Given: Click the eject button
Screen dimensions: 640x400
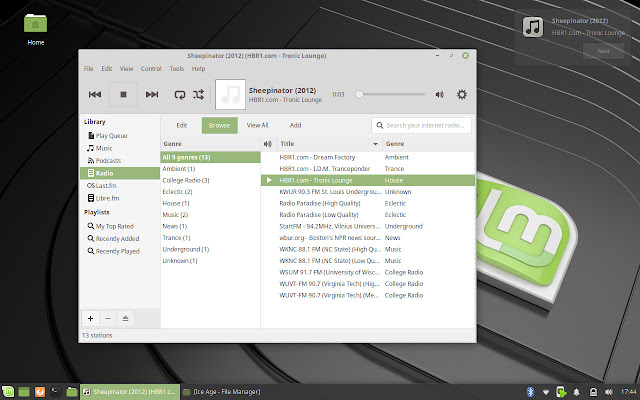Looking at the screenshot, I should [125, 318].
